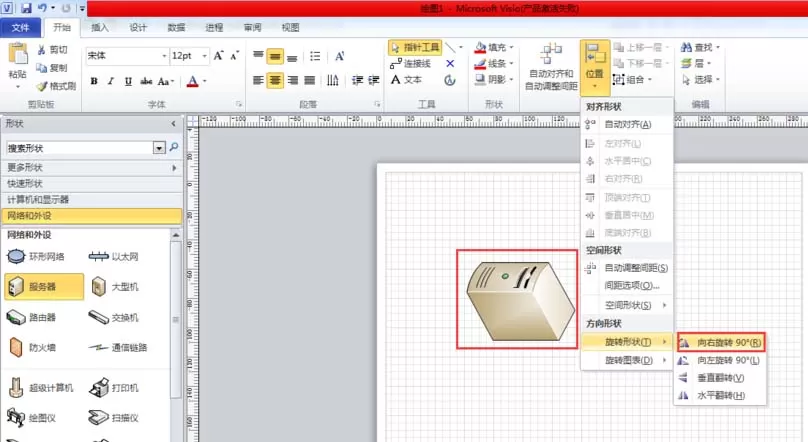
Task: Select the Switch 交换机 shape
Action: pos(113,317)
